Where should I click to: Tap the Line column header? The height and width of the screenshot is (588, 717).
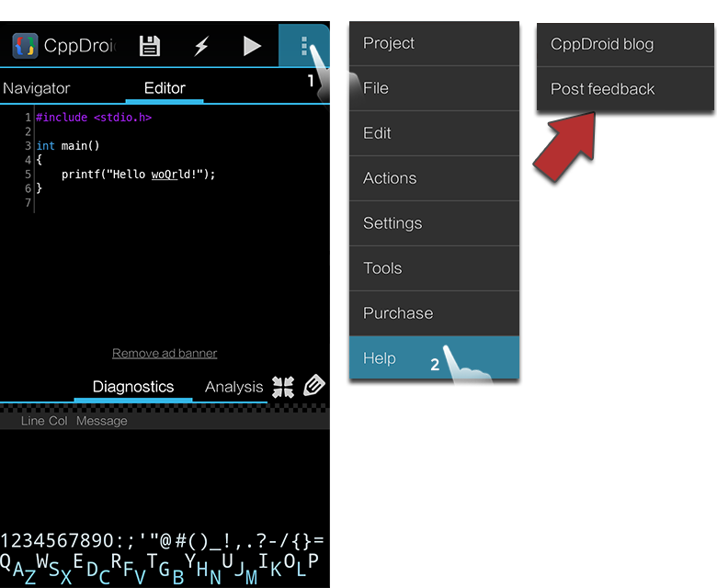pyautogui.click(x=32, y=421)
